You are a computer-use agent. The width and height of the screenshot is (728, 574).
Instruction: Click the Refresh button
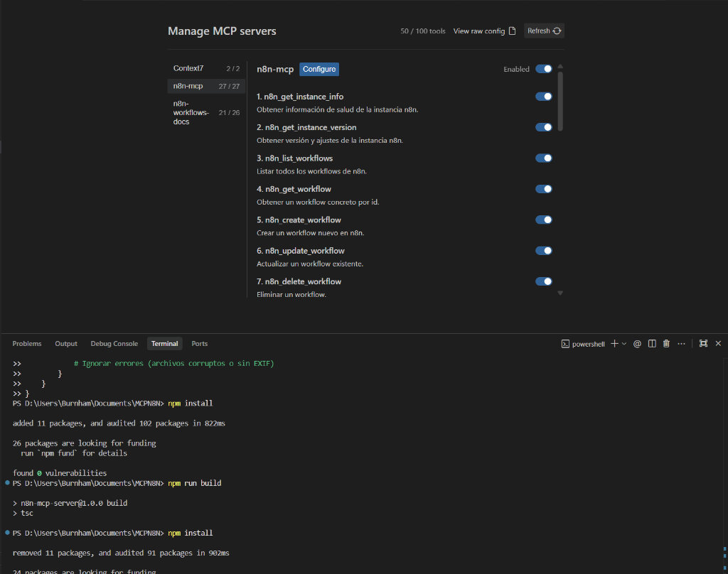point(544,31)
